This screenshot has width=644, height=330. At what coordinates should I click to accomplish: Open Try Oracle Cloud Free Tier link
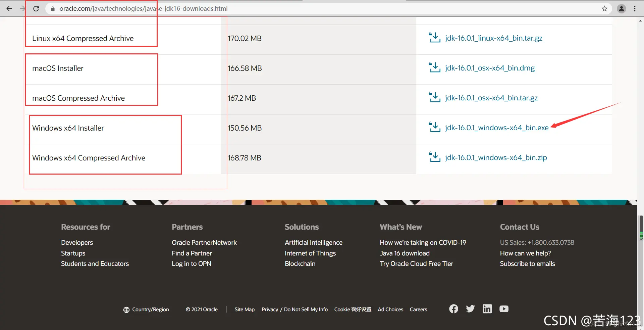coord(416,264)
